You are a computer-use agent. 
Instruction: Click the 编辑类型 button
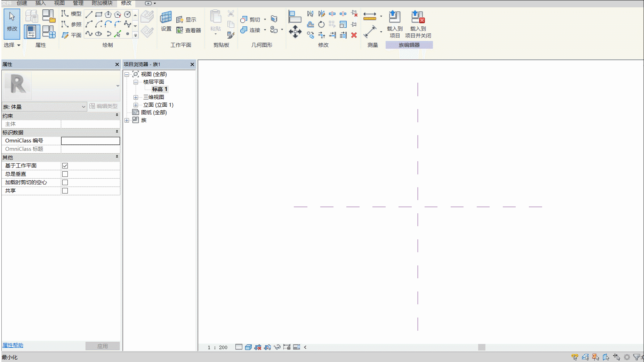tap(104, 106)
